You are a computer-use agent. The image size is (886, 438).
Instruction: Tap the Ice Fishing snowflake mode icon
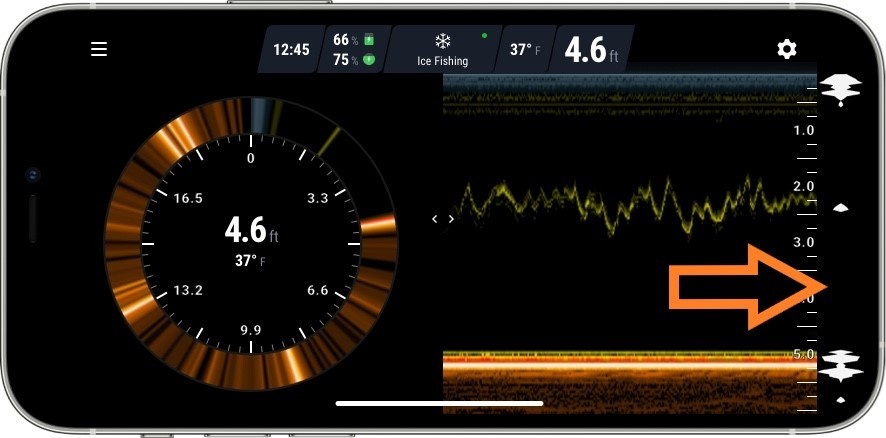[x=442, y=41]
